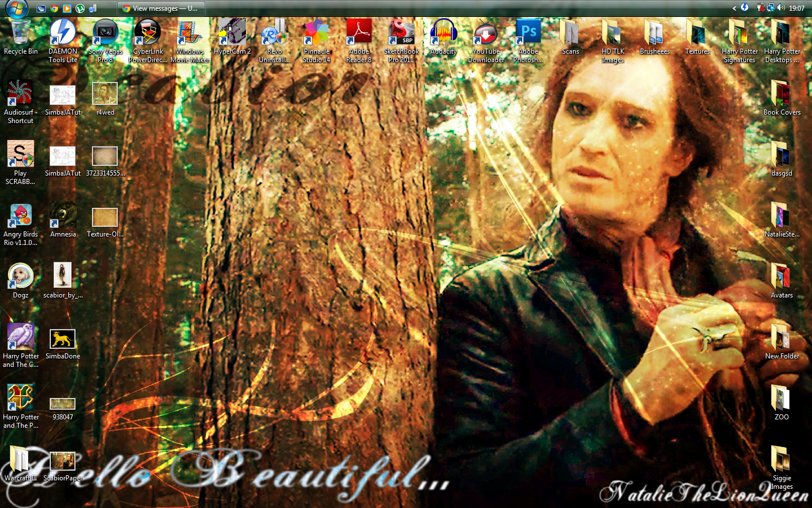Viewport: 812px width, 508px height.
Task: Expand hidden system tray icons
Action: tap(734, 8)
